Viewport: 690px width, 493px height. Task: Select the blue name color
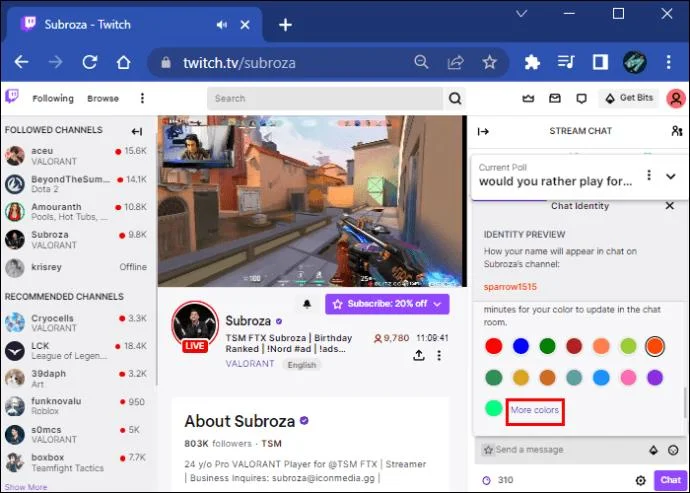coord(521,346)
